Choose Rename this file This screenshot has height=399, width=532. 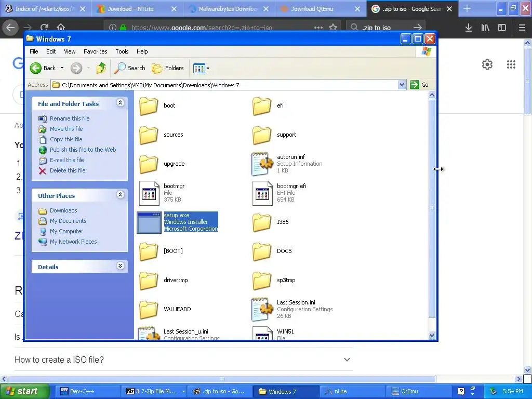pyautogui.click(x=70, y=118)
